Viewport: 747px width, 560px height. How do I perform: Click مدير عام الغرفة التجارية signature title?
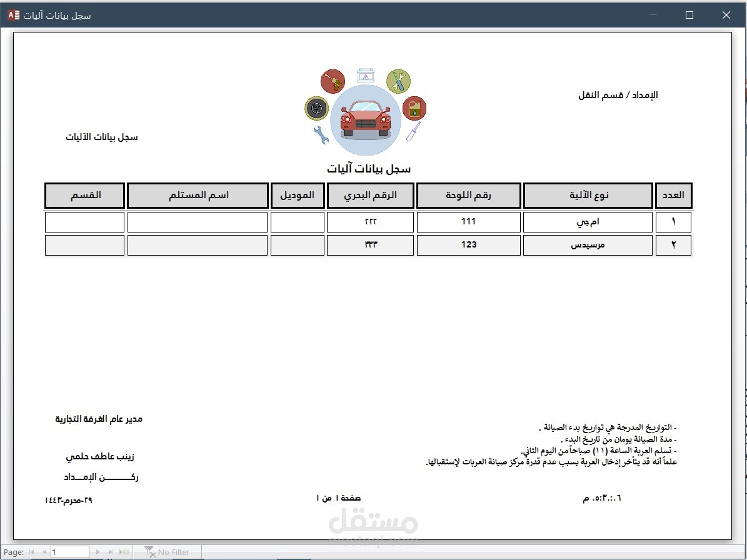(99, 419)
